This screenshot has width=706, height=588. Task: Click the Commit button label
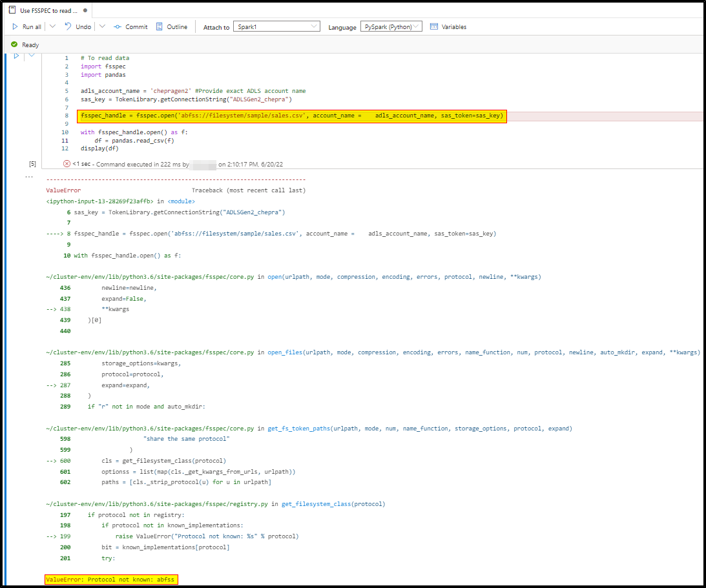coord(136,27)
